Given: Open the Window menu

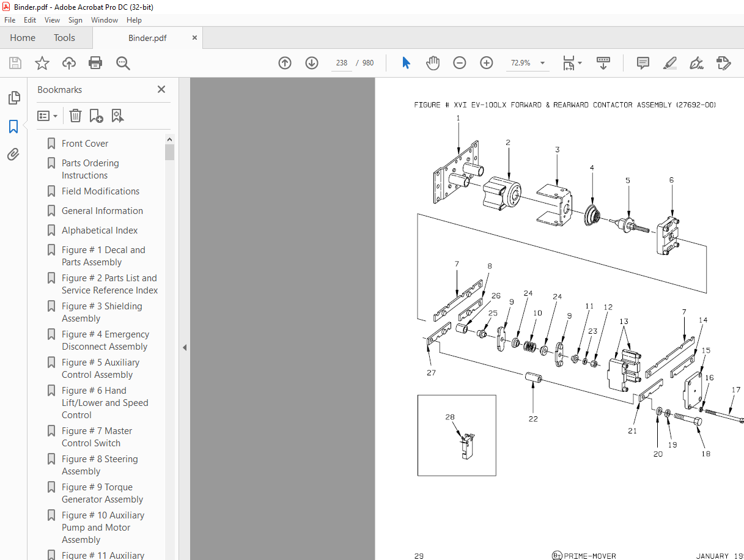Looking at the screenshot, I should tap(105, 20).
